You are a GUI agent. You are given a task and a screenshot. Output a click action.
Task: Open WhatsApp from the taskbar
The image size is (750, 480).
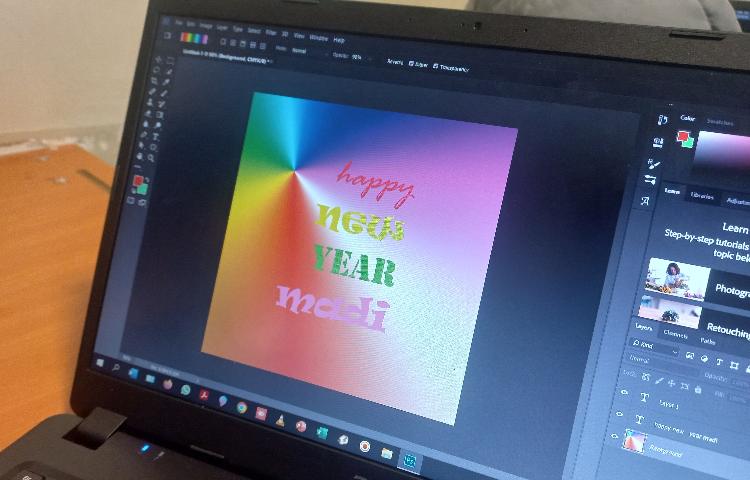186,389
